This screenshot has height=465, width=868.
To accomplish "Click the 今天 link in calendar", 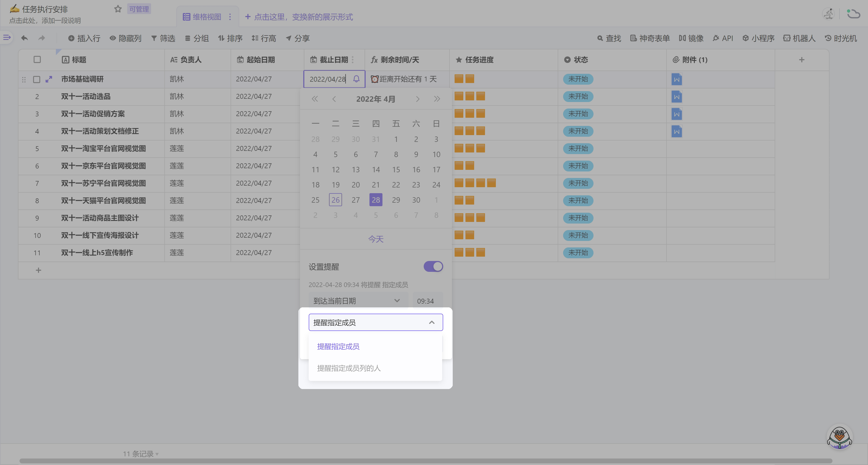I will click(x=375, y=239).
